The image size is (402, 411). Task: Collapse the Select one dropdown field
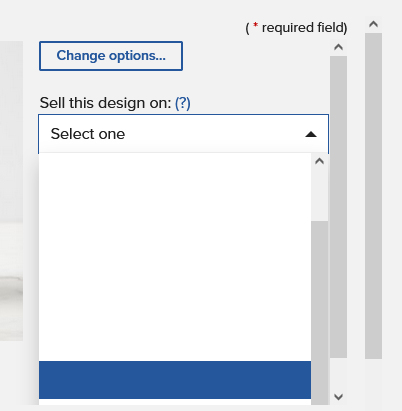click(183, 134)
